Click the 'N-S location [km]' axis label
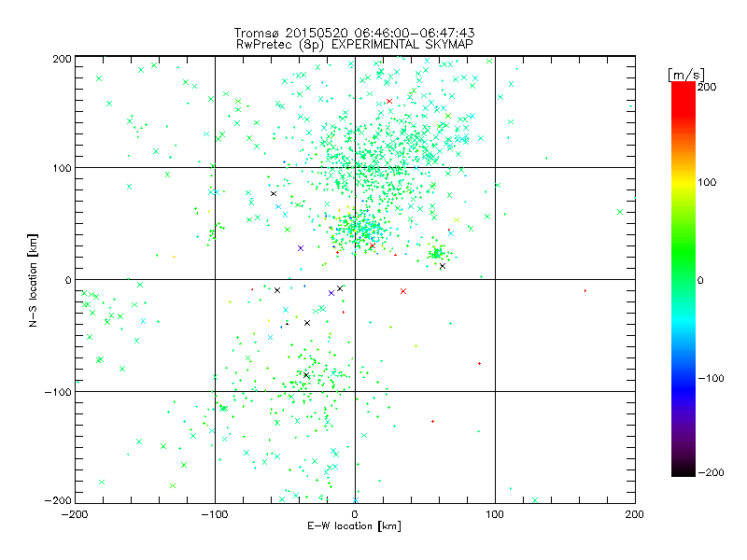 tap(33, 281)
